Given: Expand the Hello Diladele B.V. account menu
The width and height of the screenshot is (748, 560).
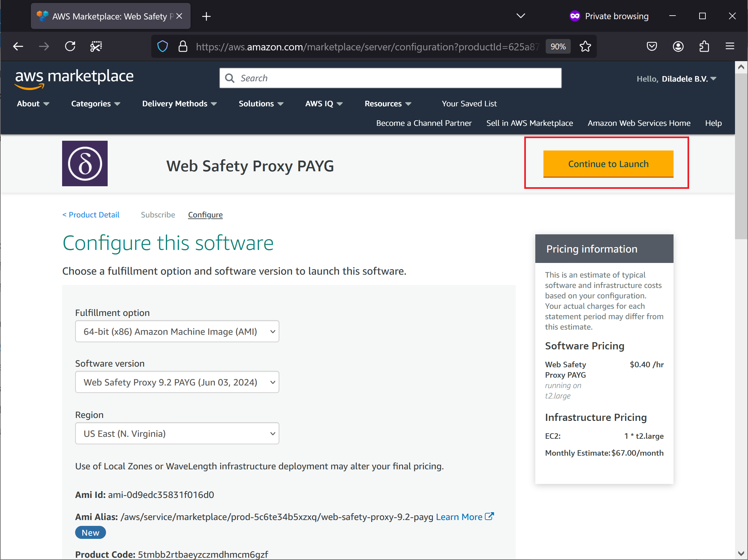Looking at the screenshot, I should (676, 79).
